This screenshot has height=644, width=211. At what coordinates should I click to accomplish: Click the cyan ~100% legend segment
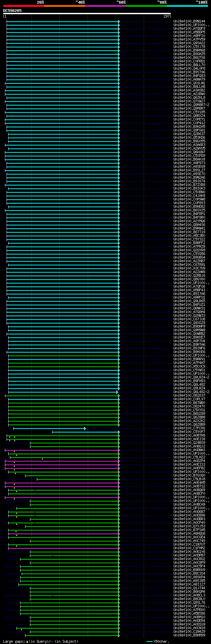[x=187, y=6]
